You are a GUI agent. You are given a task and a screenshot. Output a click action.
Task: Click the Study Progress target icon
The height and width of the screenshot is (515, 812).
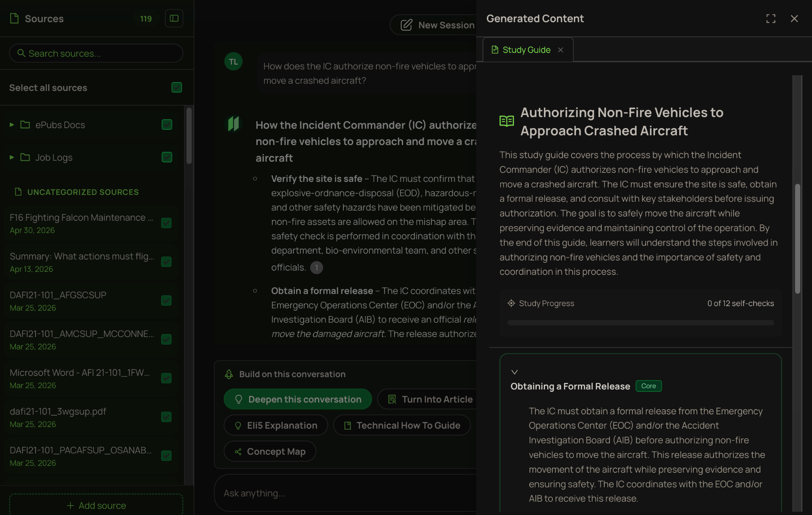(x=511, y=303)
